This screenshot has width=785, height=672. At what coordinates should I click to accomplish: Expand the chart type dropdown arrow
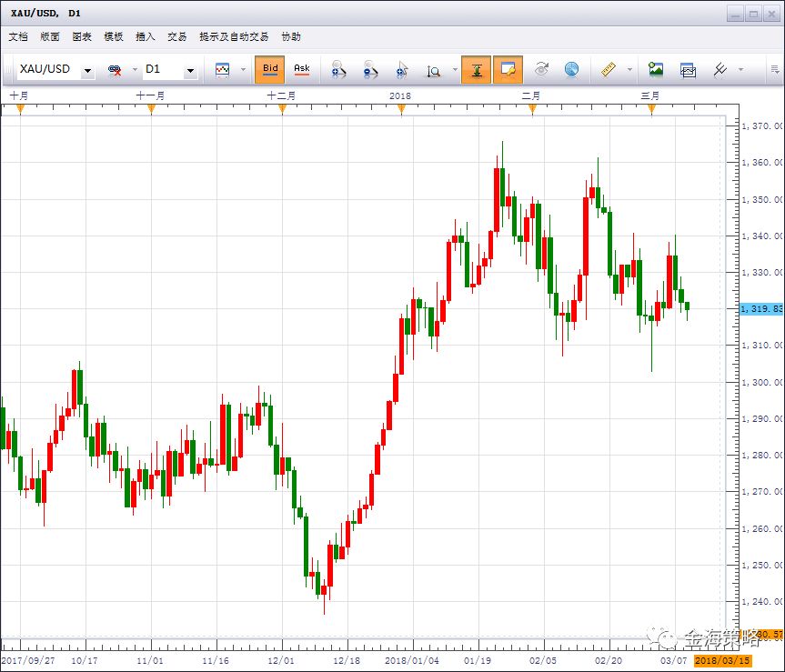click(x=243, y=70)
